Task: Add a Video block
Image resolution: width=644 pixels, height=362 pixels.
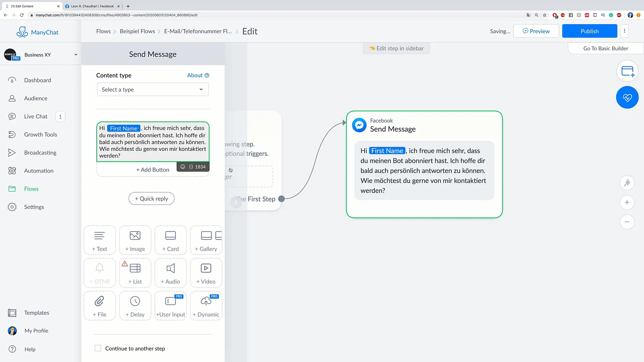Action: pyautogui.click(x=206, y=273)
